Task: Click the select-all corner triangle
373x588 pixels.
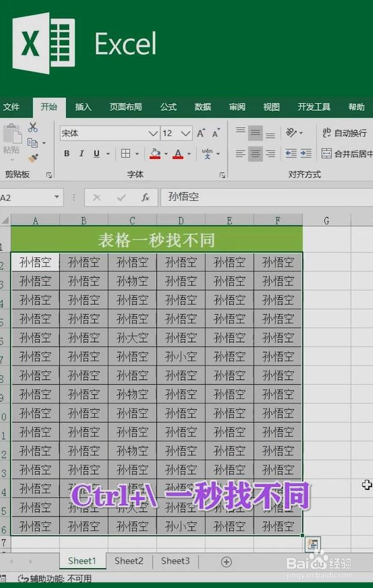Action: 5,220
